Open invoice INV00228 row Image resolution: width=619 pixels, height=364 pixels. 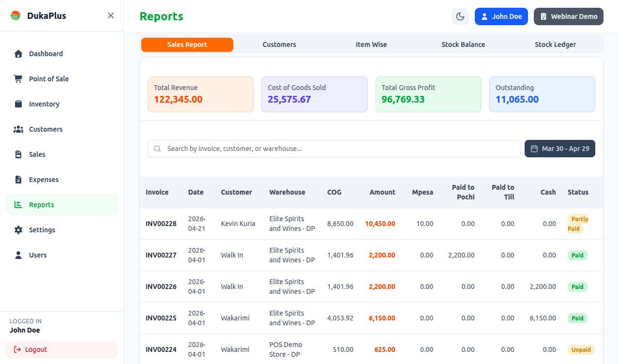pyautogui.click(x=161, y=224)
